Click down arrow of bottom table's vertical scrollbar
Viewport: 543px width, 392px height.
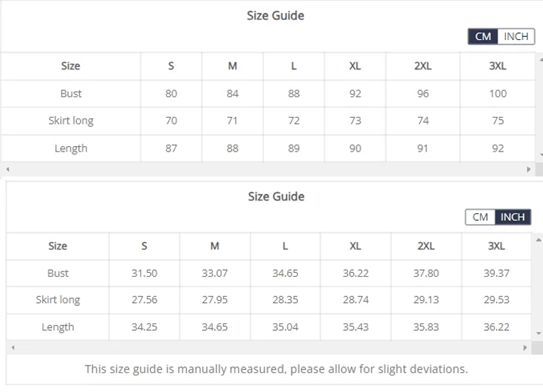point(538,332)
